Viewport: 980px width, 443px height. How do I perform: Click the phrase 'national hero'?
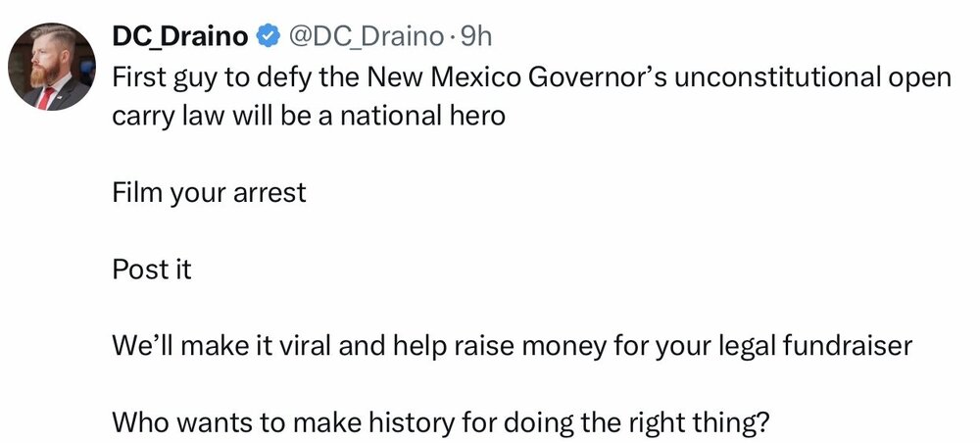click(421, 117)
